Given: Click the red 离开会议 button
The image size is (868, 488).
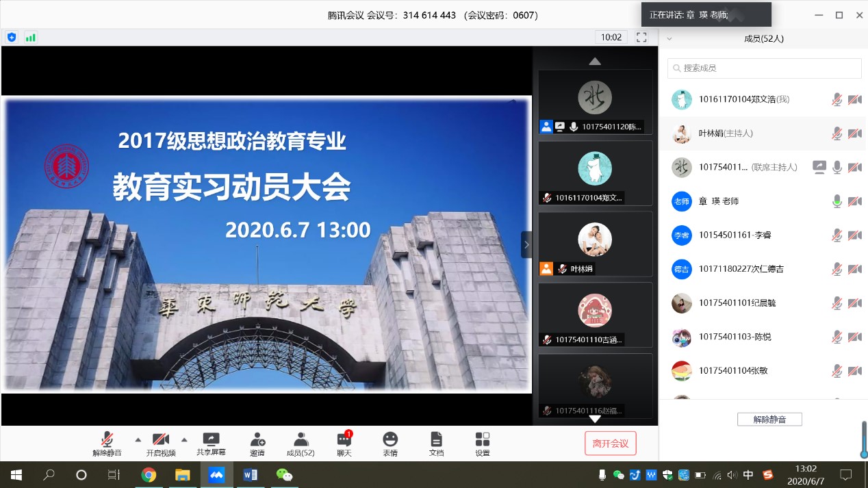Looking at the screenshot, I should [610, 444].
